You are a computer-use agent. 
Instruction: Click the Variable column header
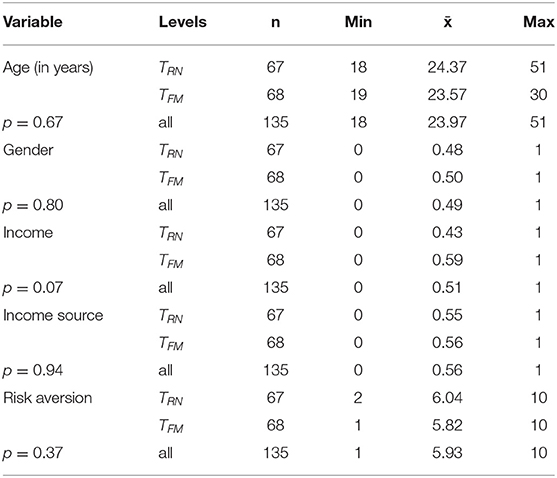tap(33, 22)
